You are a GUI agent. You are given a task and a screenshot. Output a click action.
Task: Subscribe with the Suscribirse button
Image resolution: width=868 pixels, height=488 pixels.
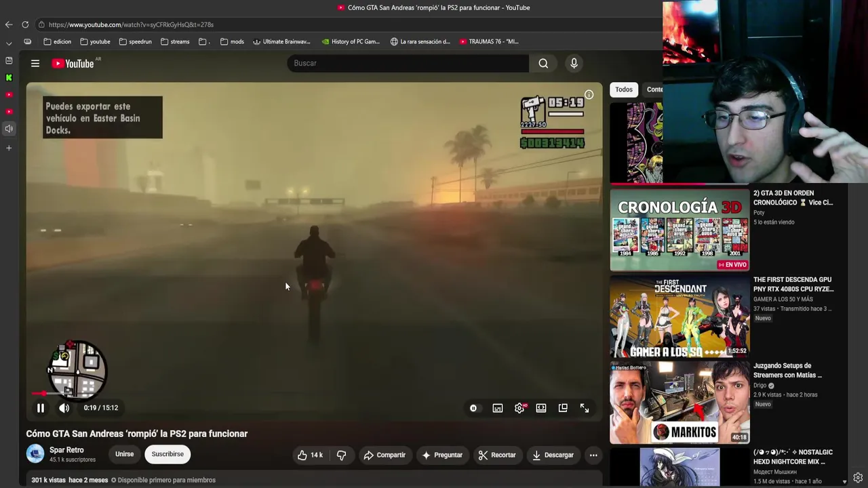click(x=167, y=454)
